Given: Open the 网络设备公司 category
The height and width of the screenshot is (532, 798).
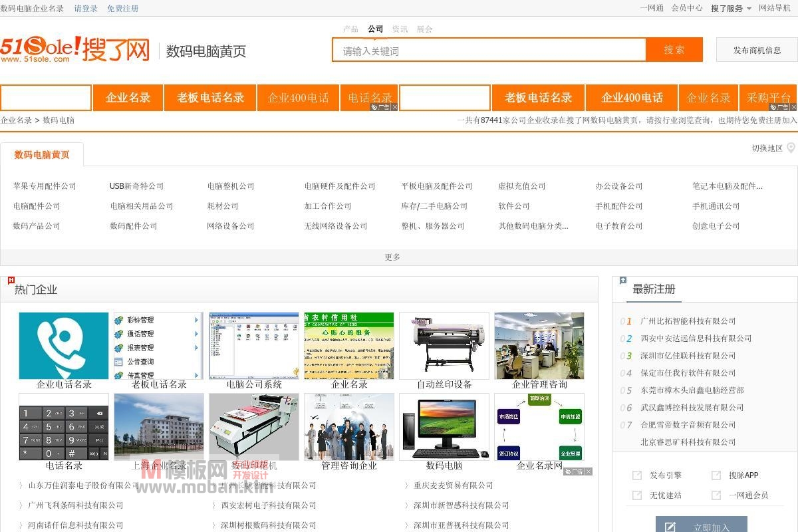Looking at the screenshot, I should [231, 226].
